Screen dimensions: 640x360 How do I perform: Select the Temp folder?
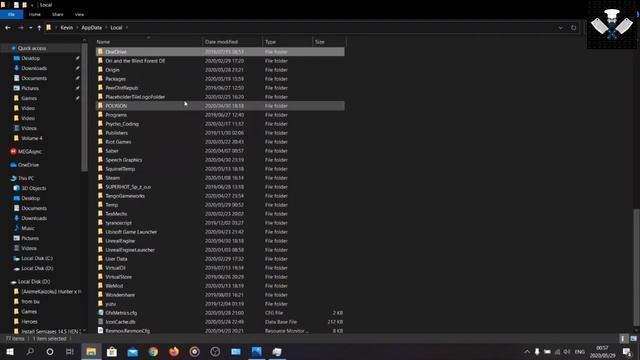[220, 204]
